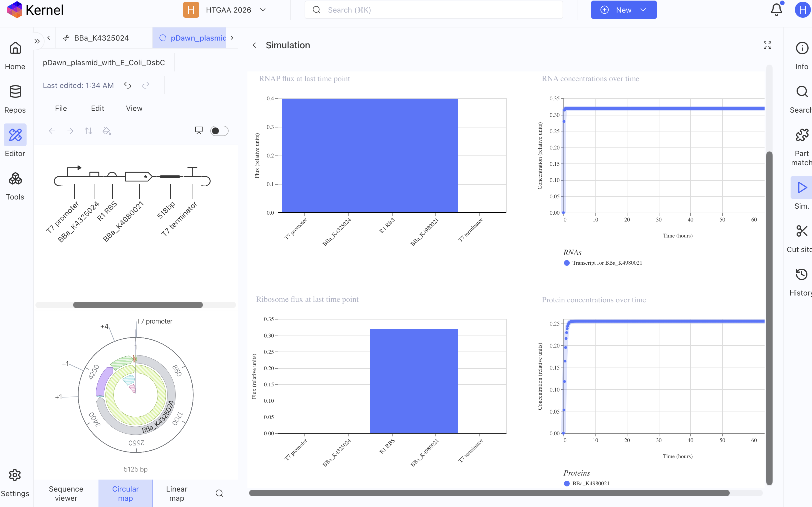Toggle the BBa_K4980021 protein legend item
This screenshot has height=507, width=812.
point(587,483)
